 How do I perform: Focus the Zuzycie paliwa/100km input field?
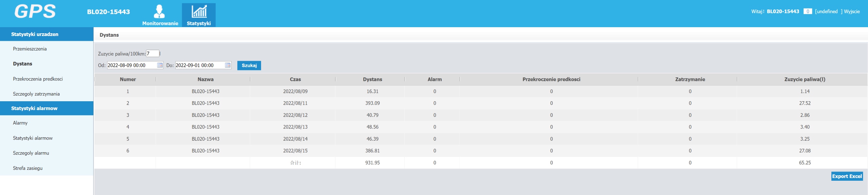coord(153,54)
